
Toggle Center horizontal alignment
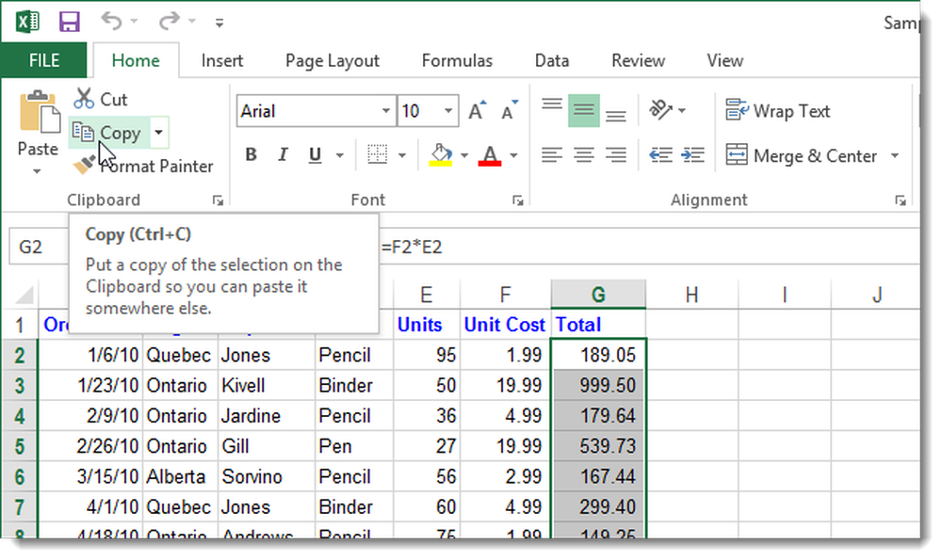point(584,155)
